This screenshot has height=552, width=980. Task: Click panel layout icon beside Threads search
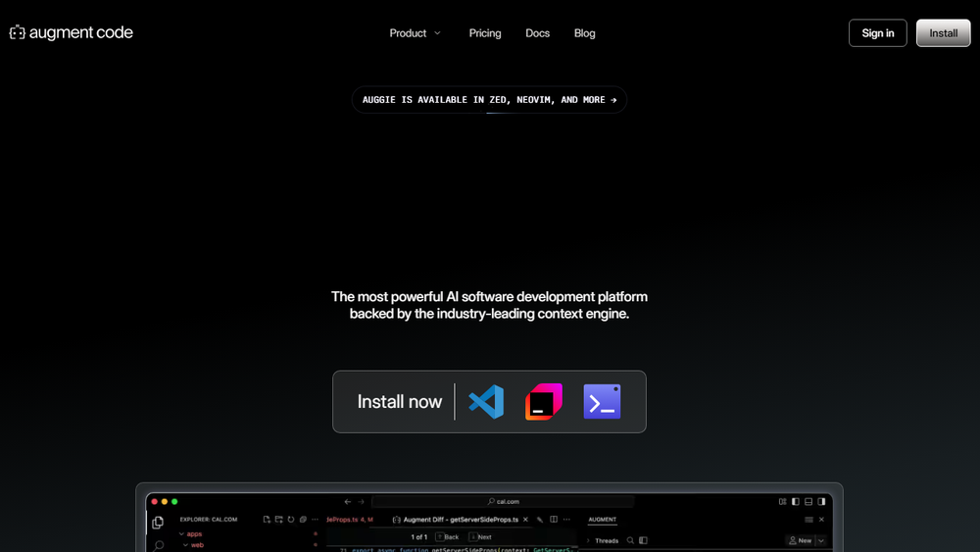coord(643,541)
